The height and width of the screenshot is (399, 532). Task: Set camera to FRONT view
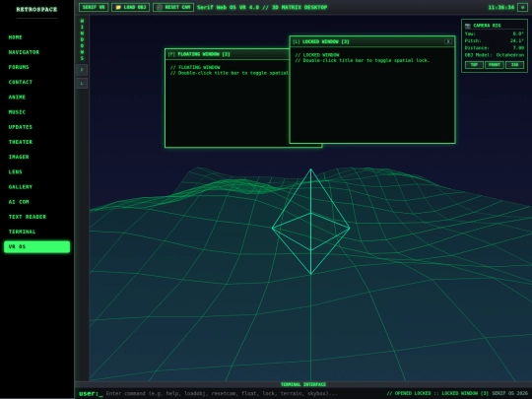click(495, 65)
